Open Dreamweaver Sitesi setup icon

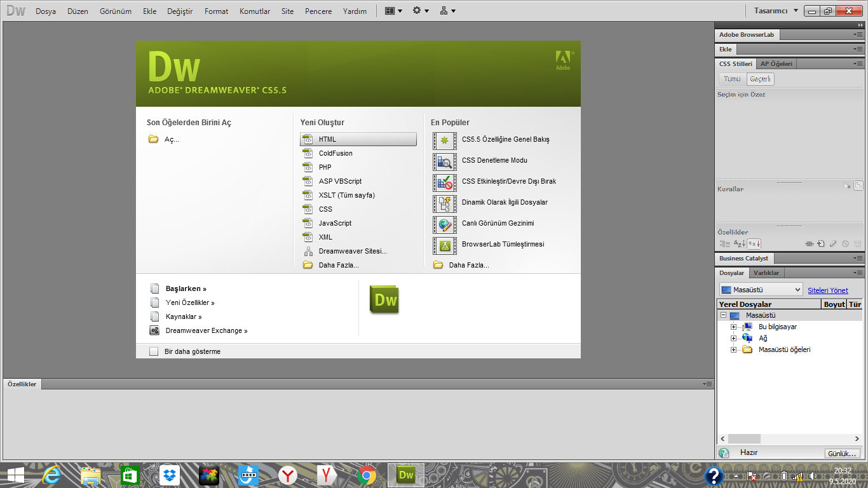[x=308, y=251]
